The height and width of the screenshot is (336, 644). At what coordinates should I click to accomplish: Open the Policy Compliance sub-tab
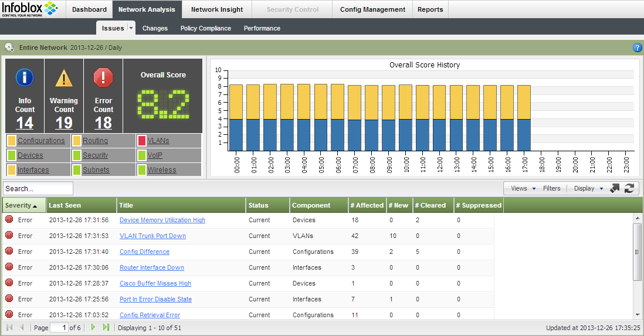[205, 28]
